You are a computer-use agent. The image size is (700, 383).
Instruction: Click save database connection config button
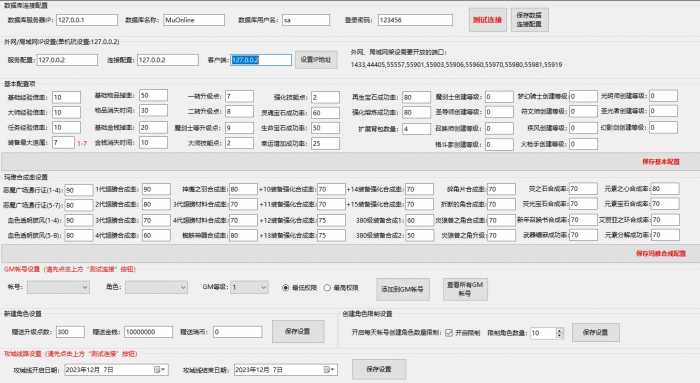tap(529, 20)
